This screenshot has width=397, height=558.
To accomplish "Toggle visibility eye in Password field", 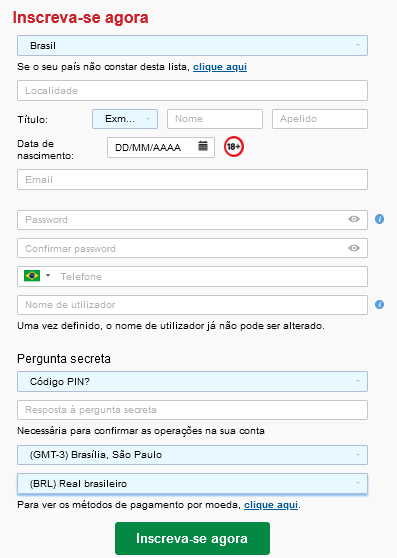I will click(x=354, y=219).
